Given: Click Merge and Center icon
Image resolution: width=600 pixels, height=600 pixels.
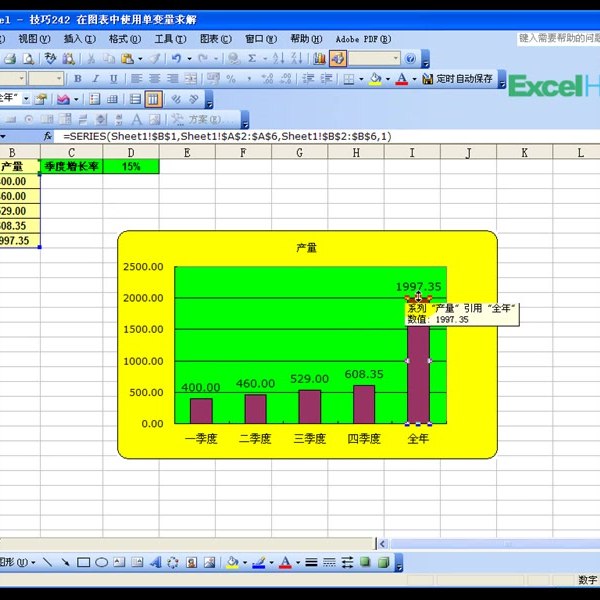Looking at the screenshot, I should [191, 79].
